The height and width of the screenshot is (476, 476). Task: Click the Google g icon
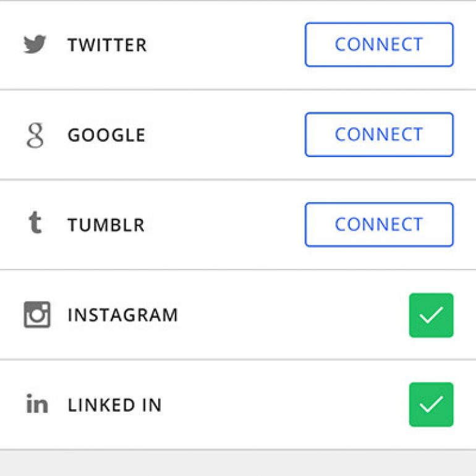pyautogui.click(x=35, y=135)
